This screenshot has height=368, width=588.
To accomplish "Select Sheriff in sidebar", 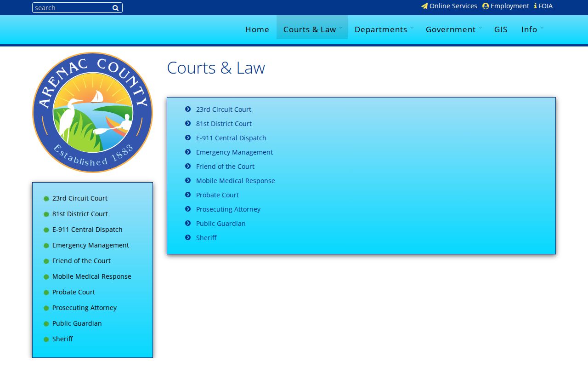I will 62,339.
